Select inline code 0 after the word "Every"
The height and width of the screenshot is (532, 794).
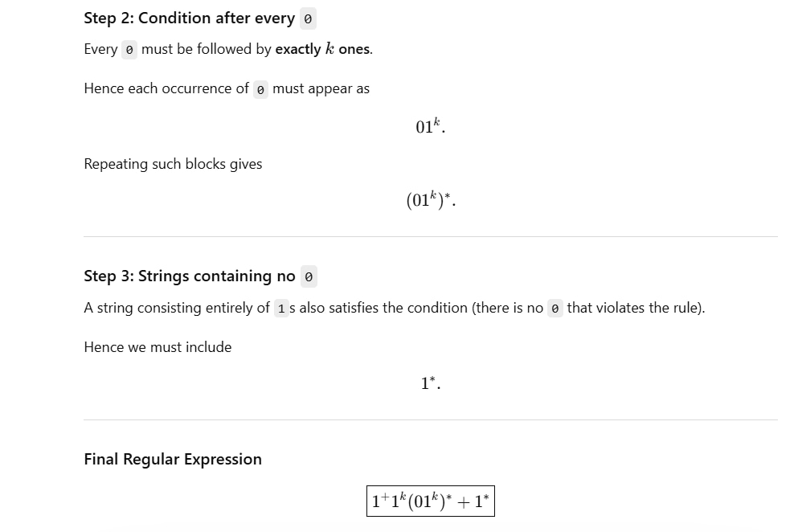click(x=129, y=50)
